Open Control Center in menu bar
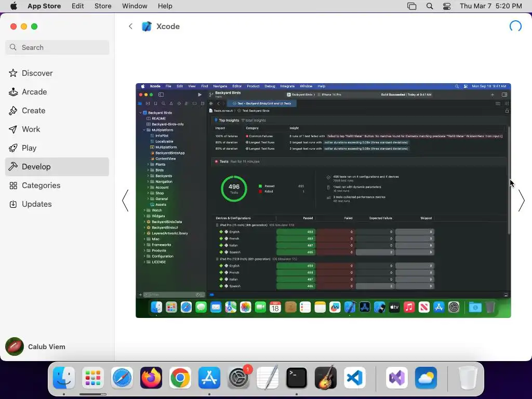Screen dimensions: 532x399 point(447,6)
